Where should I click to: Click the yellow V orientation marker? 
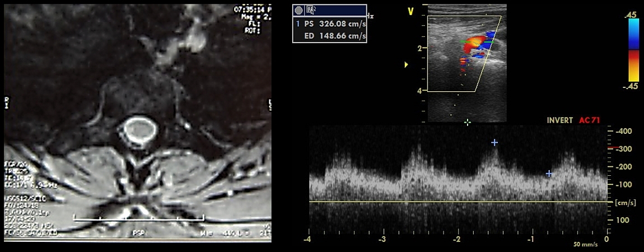click(410, 12)
